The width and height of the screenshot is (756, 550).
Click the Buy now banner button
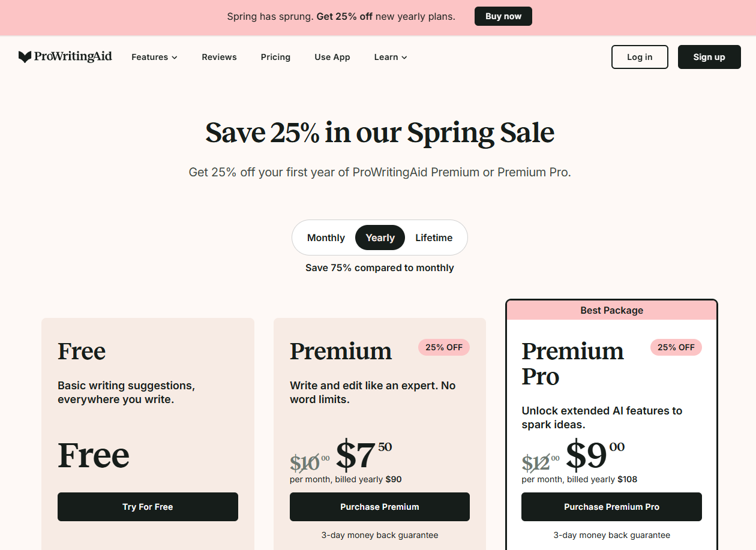point(503,16)
